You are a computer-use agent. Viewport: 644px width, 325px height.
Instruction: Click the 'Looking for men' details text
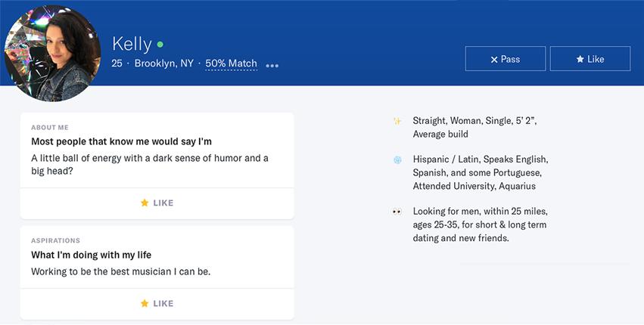480,224
